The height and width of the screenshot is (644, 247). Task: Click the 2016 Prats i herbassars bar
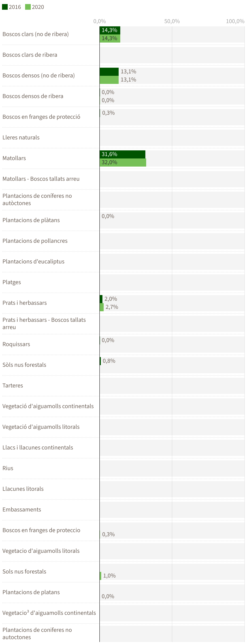coord(101,299)
